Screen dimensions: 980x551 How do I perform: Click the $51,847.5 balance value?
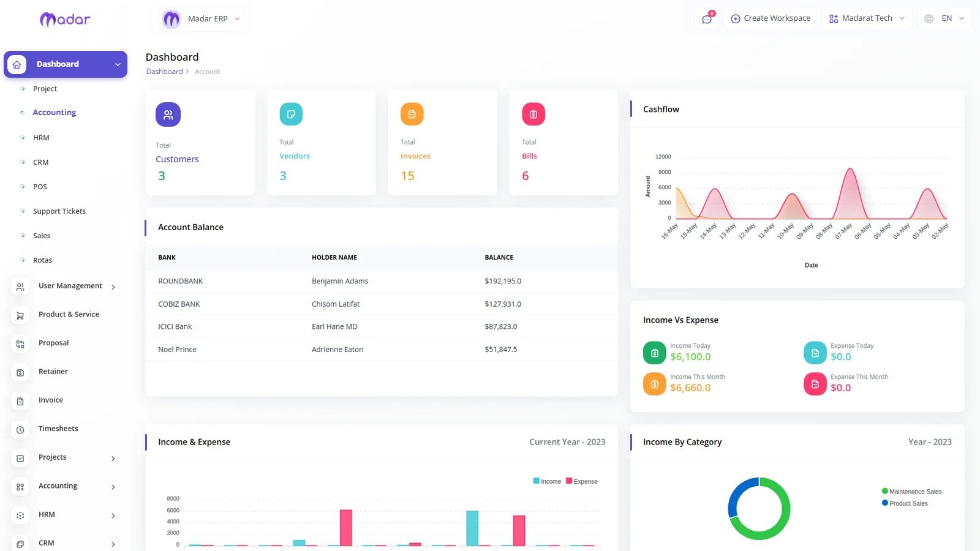click(501, 350)
